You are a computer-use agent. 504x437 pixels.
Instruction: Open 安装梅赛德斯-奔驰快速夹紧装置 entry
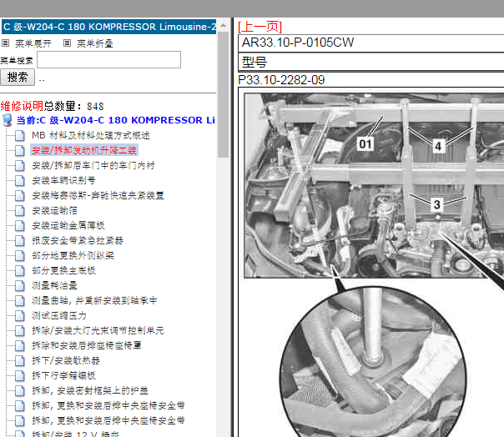pyautogui.click(x=98, y=195)
